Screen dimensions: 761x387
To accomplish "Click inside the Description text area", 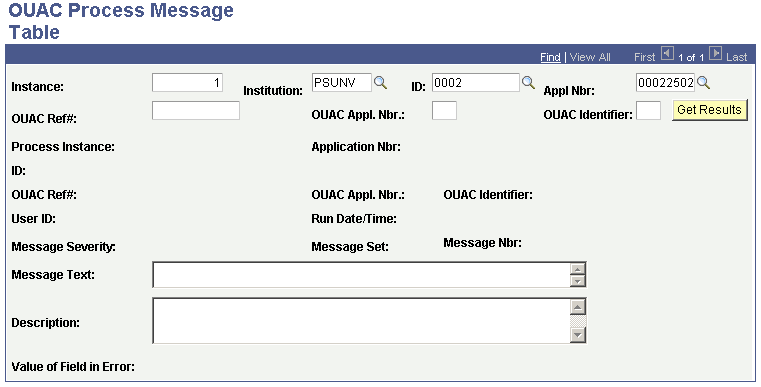I will click(362, 321).
